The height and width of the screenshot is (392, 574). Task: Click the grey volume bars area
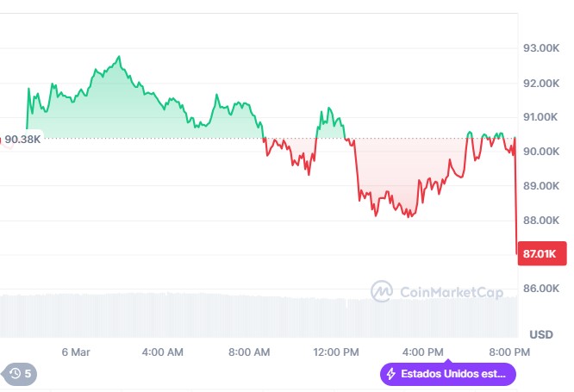tap(259, 315)
